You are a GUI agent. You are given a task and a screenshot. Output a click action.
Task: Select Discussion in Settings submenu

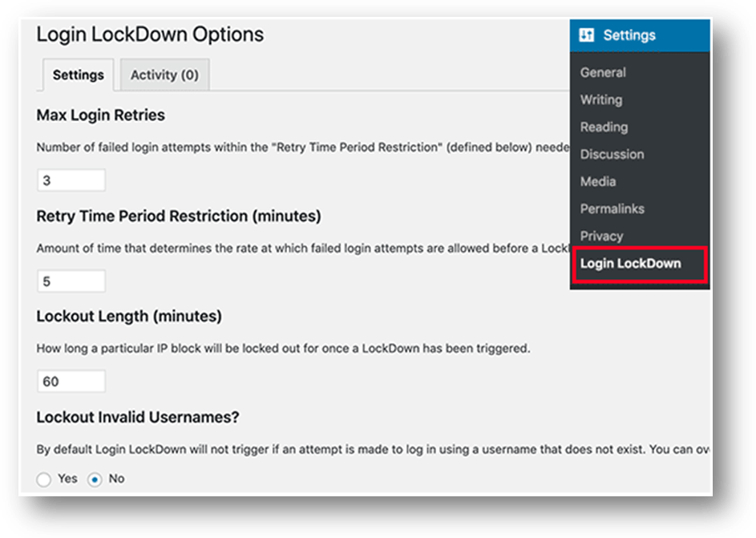tap(612, 154)
